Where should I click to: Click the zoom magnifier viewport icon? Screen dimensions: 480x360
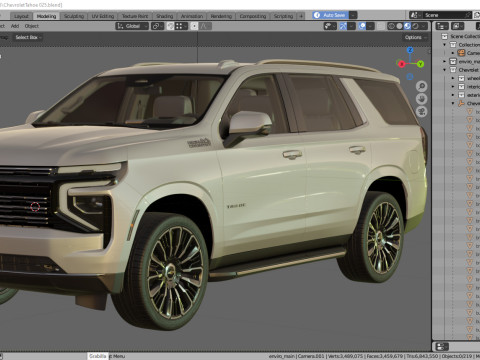[x=422, y=86]
